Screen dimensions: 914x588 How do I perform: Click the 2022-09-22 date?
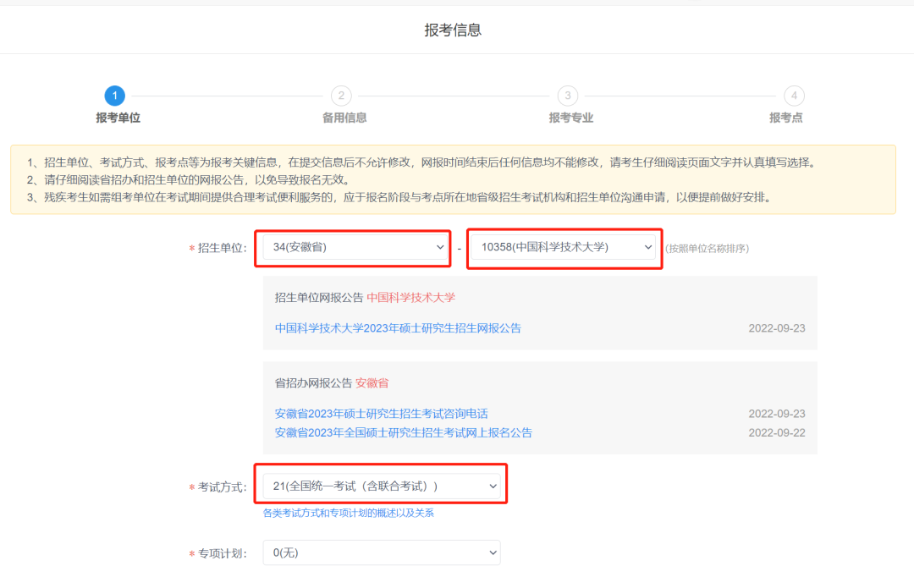click(777, 433)
